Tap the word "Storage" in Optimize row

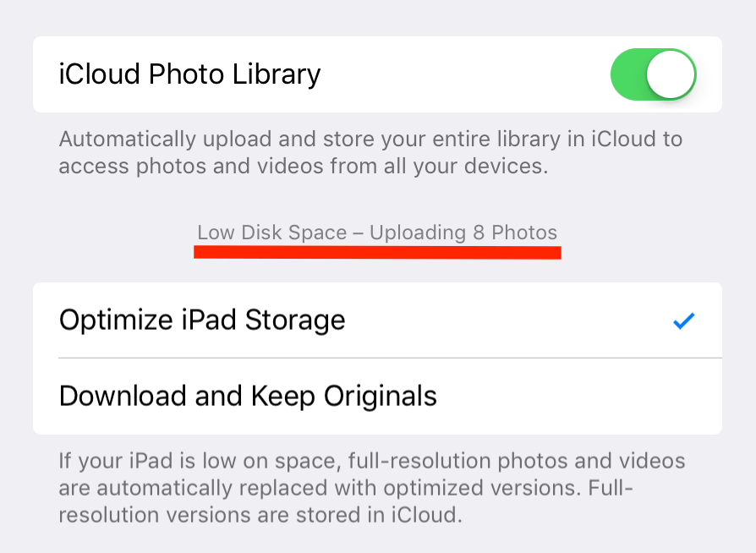(295, 320)
